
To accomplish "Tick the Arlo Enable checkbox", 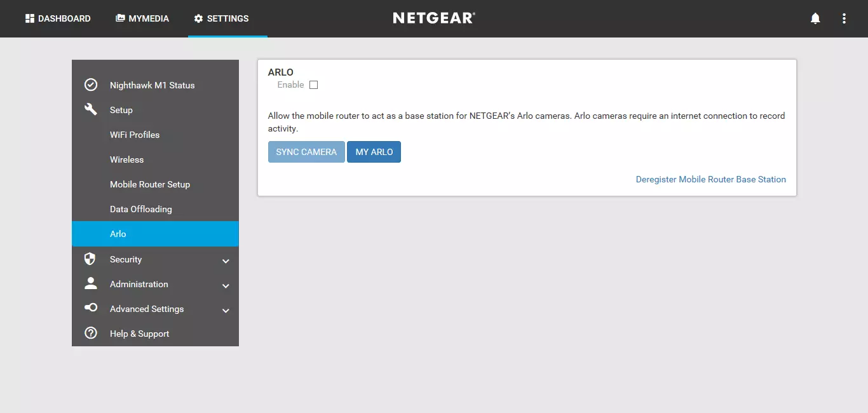I will click(313, 85).
